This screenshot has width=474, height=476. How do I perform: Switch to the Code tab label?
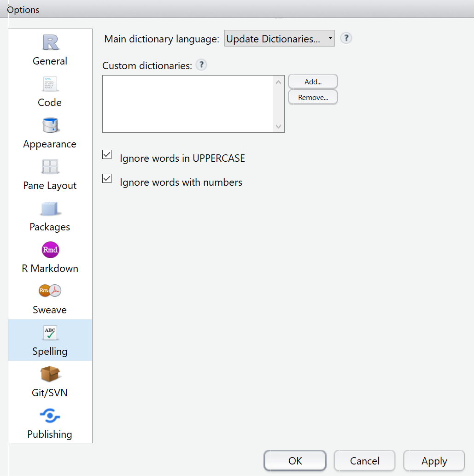pyautogui.click(x=50, y=103)
